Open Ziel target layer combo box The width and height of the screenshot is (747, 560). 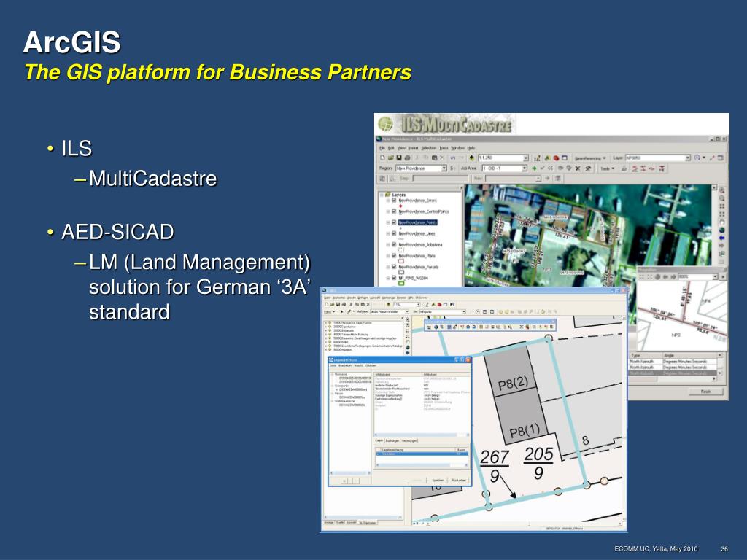click(442, 312)
